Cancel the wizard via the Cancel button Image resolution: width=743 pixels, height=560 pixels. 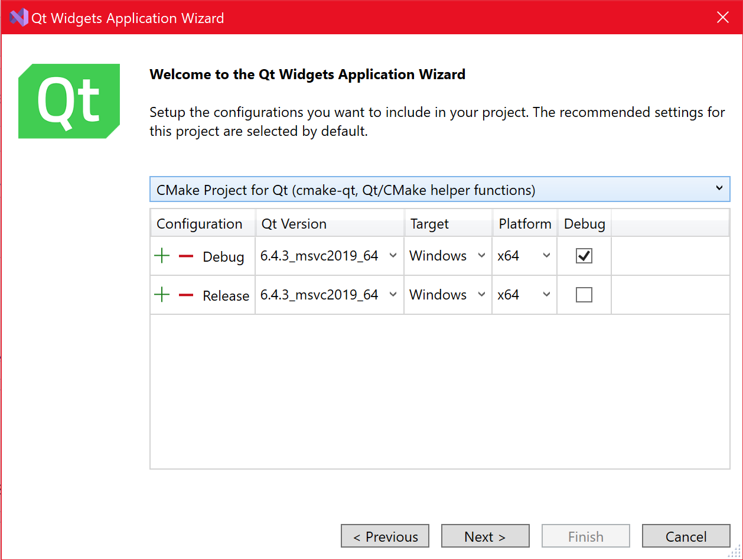click(x=686, y=536)
